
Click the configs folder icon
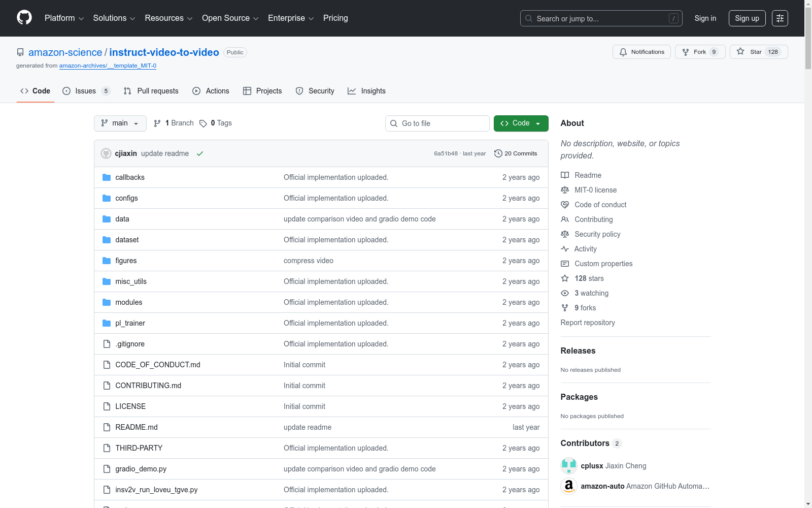click(107, 198)
